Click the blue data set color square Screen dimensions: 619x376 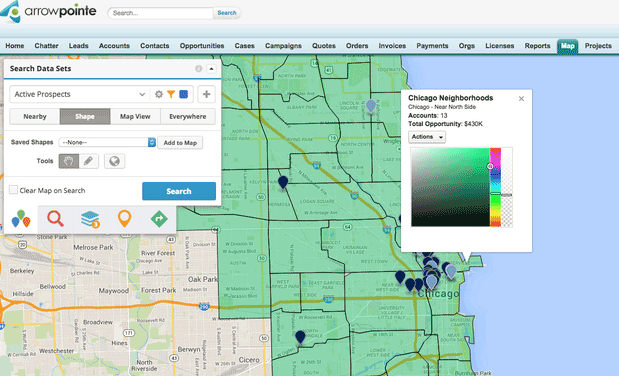coord(183,94)
